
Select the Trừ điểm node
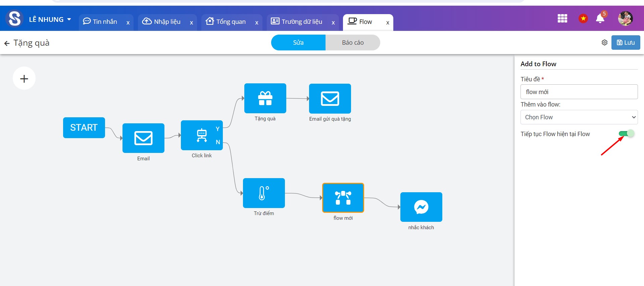[264, 193]
